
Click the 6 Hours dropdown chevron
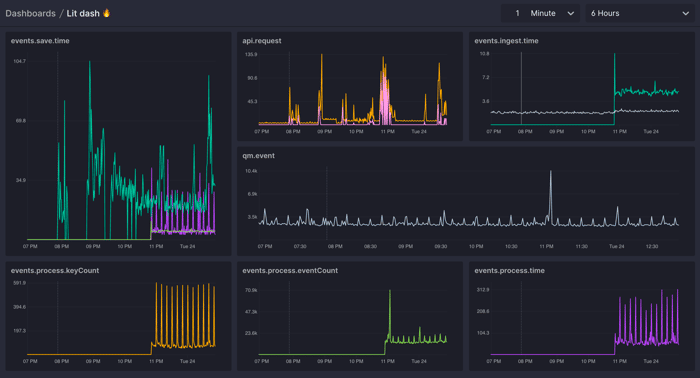tap(685, 13)
